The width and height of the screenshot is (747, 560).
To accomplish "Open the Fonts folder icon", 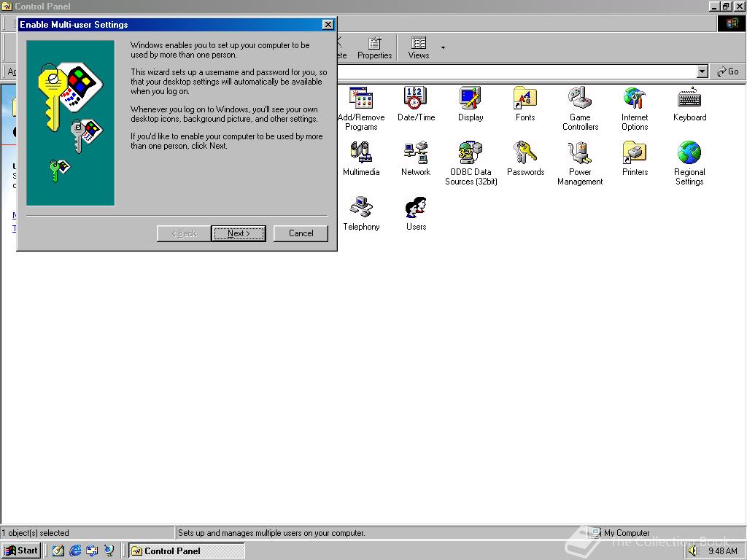I will click(525, 104).
